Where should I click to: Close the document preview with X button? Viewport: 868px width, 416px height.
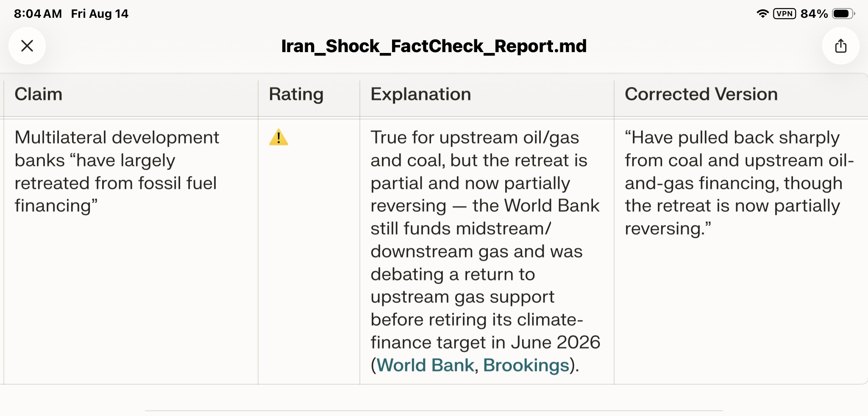[27, 46]
